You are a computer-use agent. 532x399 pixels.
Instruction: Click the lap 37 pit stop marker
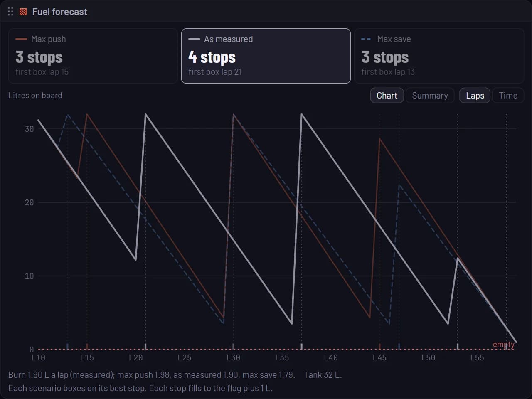click(x=301, y=346)
